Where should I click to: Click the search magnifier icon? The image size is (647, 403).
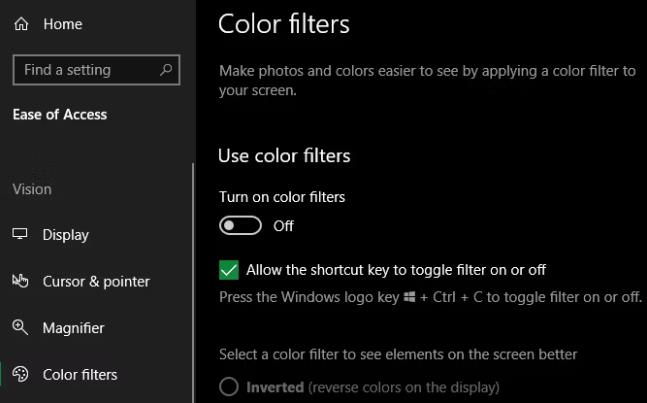166,70
